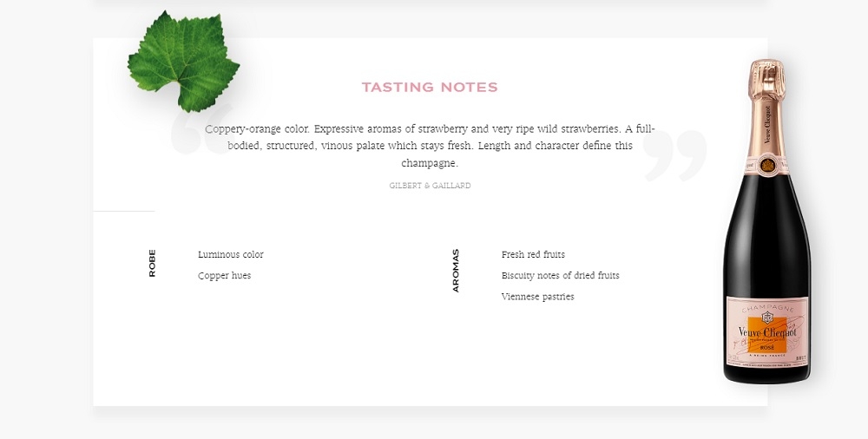Click the orange bottle label
868x439 pixels.
coord(767,335)
